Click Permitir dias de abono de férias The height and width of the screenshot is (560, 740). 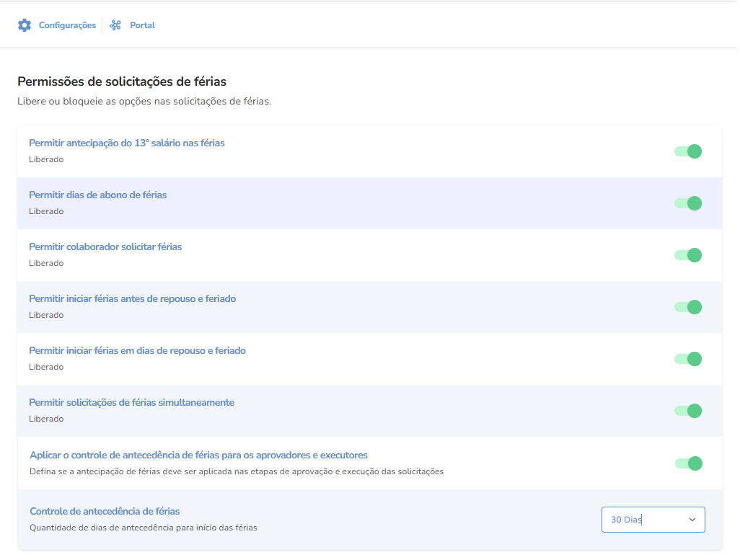coord(97,195)
